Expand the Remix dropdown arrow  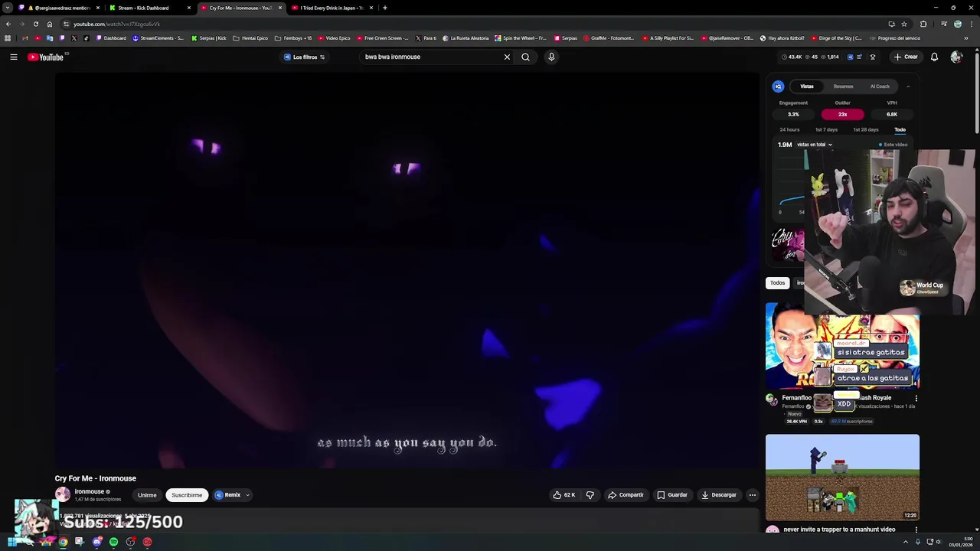(247, 495)
